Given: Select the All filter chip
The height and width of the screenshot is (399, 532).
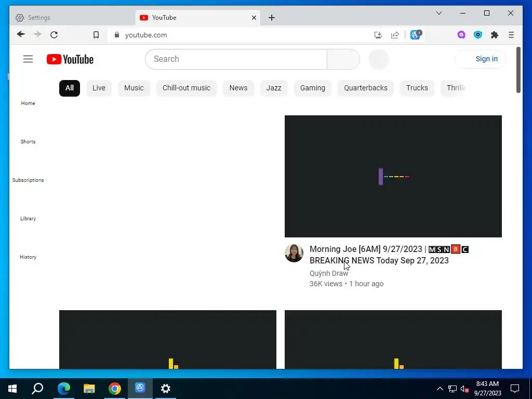Looking at the screenshot, I should (x=70, y=88).
